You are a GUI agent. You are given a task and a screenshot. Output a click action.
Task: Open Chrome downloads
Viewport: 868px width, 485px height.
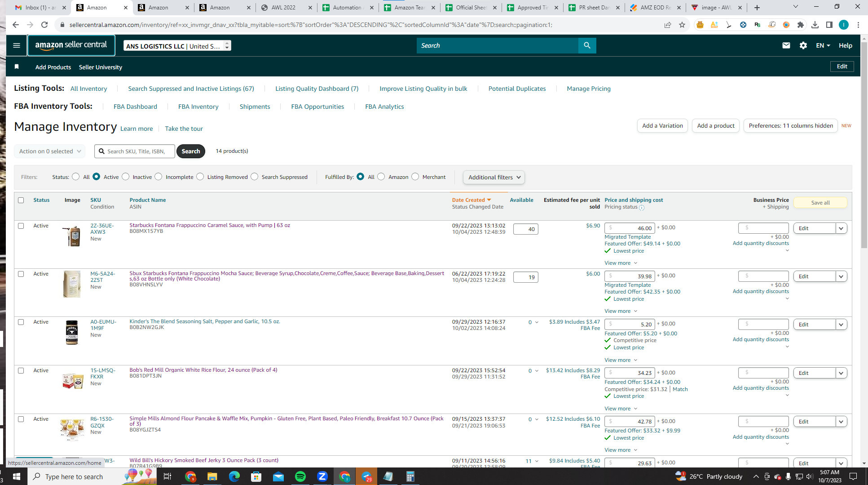815,25
